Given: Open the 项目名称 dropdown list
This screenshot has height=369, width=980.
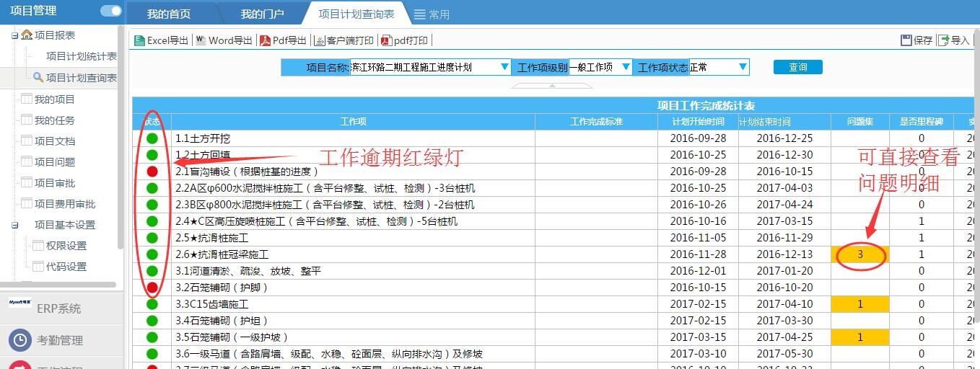Looking at the screenshot, I should (x=504, y=67).
